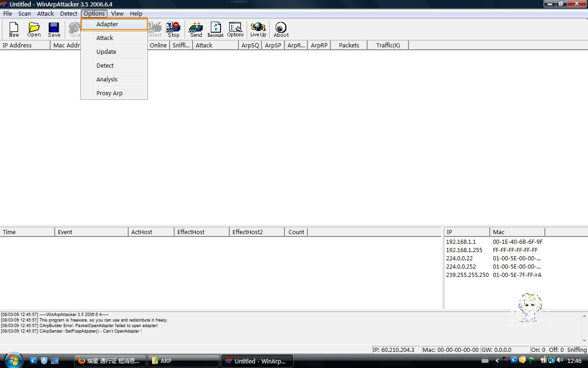The image size is (588, 368).
Task: Click the Live Up globe icon
Action: pos(258,29)
